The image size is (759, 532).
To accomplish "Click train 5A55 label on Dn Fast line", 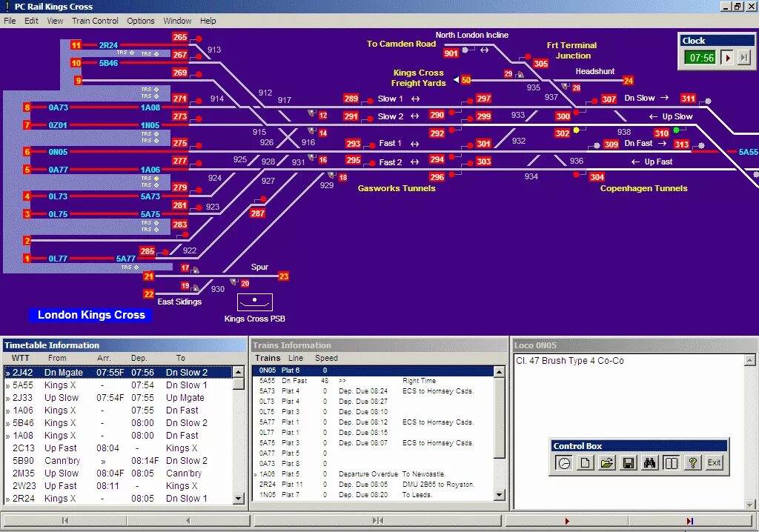I will [748, 152].
